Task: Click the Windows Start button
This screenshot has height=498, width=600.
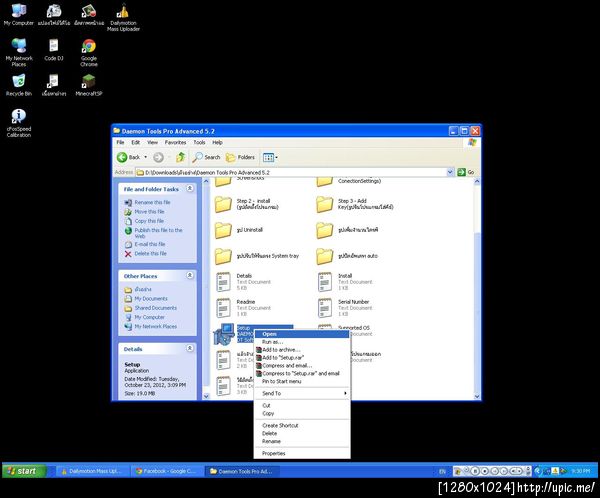Action: (24, 471)
